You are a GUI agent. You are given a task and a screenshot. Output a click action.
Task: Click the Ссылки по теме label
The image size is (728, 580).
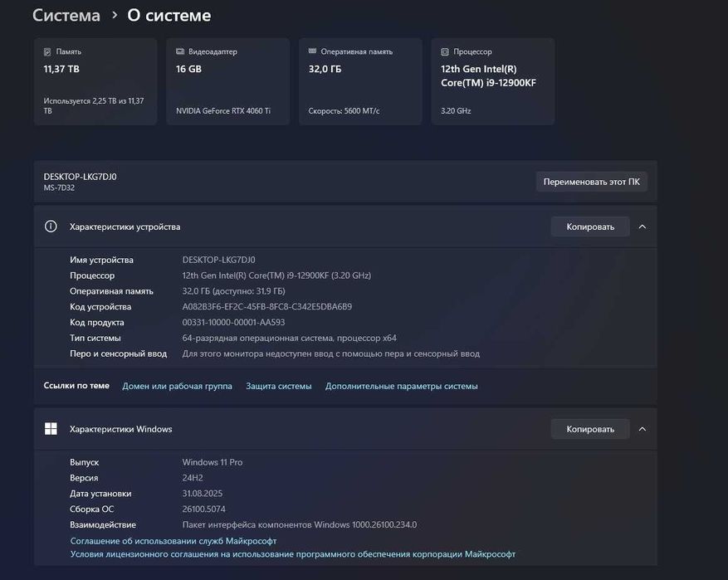tap(76, 386)
